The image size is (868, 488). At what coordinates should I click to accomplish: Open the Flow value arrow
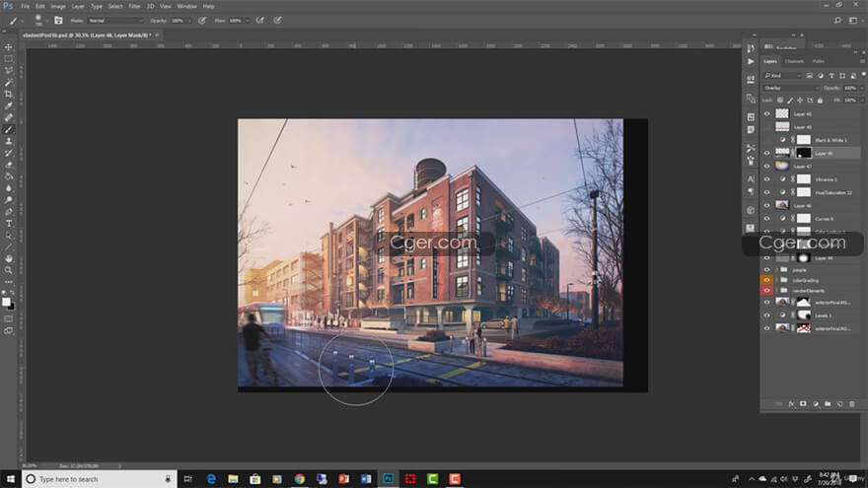coord(248,21)
